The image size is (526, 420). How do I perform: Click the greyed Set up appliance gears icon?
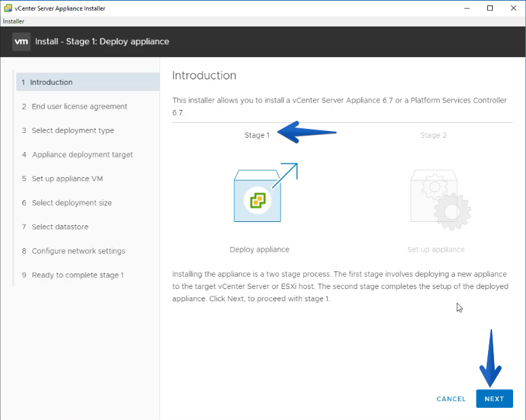point(440,199)
